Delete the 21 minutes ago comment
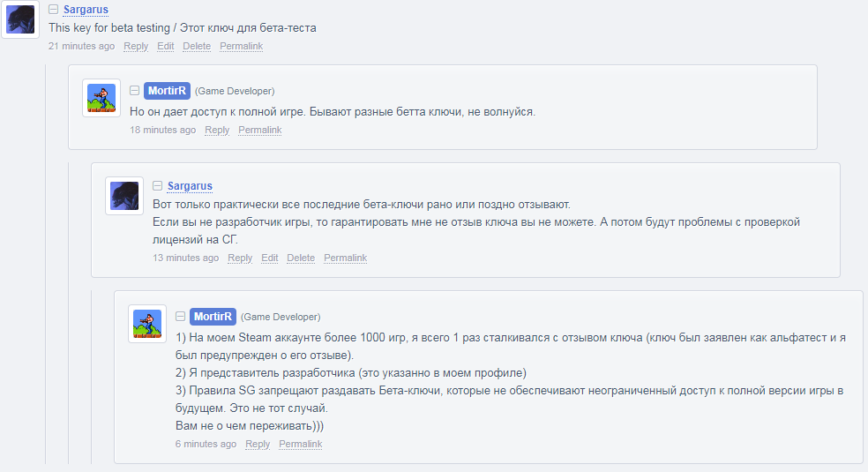Screen dimensions: 868x472 tap(197, 46)
